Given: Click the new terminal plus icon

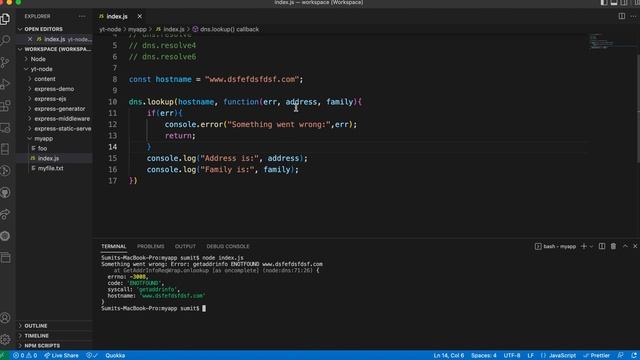Looking at the screenshot, I should point(584,246).
